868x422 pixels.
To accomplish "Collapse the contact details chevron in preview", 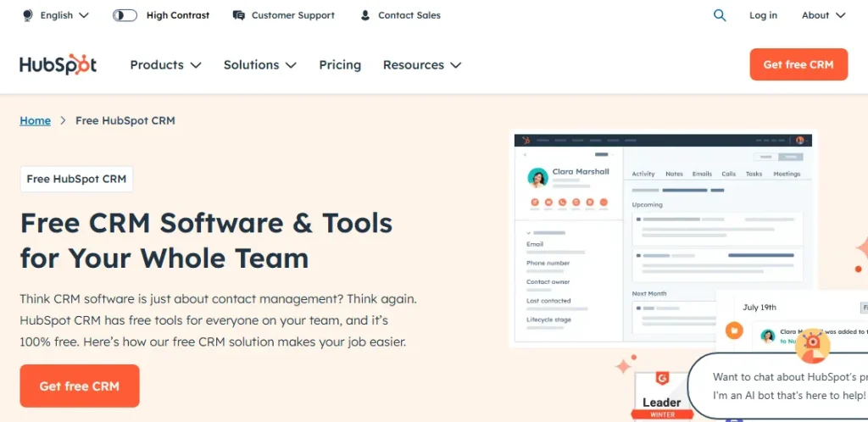I will pos(529,233).
